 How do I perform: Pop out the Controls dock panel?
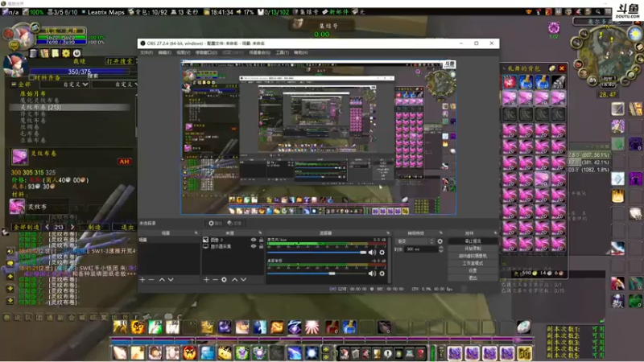click(x=495, y=233)
